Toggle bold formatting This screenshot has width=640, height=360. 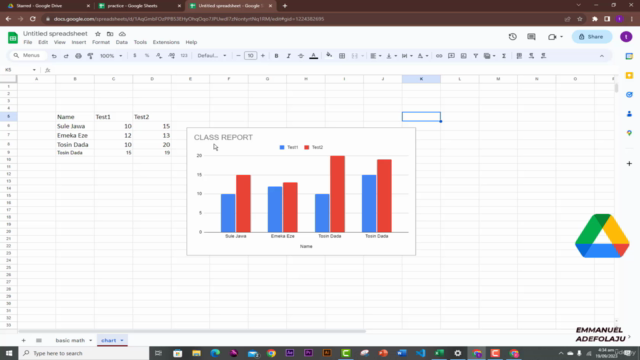tap(276, 56)
